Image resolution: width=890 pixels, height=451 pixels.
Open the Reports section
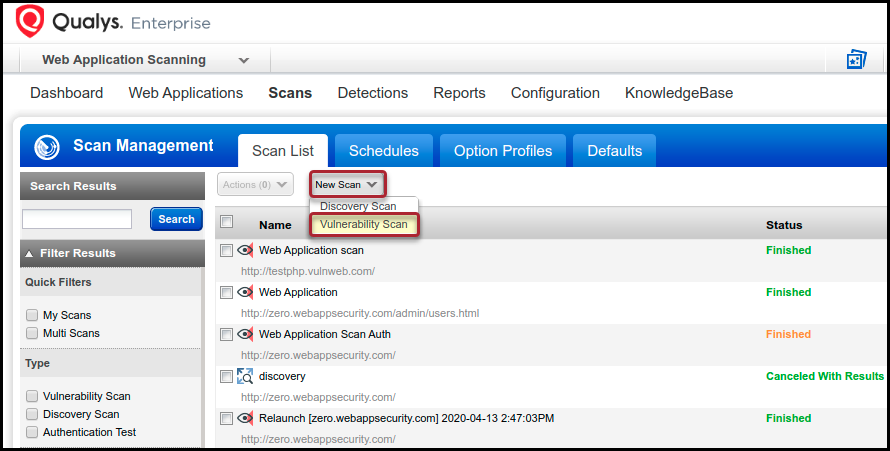coord(459,93)
